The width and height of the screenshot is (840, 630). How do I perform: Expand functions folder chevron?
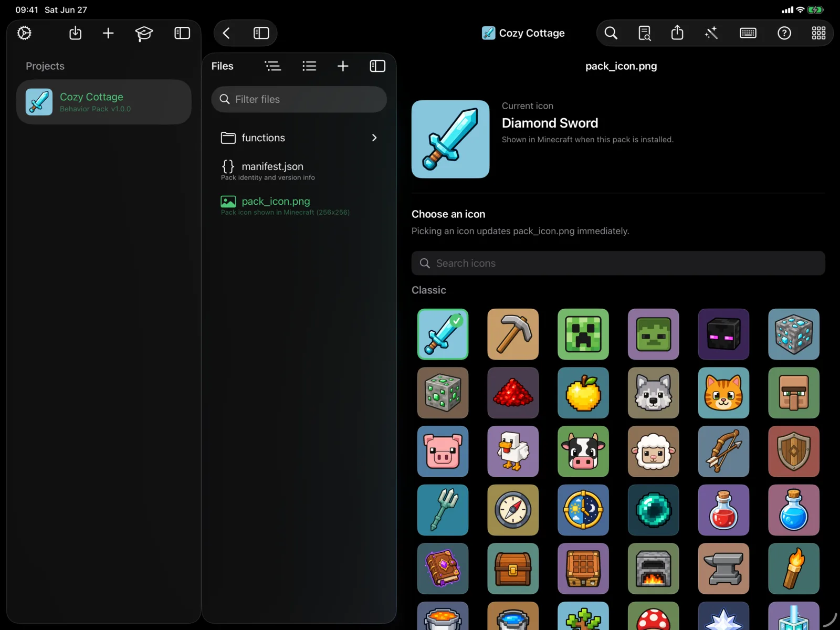[x=374, y=138]
